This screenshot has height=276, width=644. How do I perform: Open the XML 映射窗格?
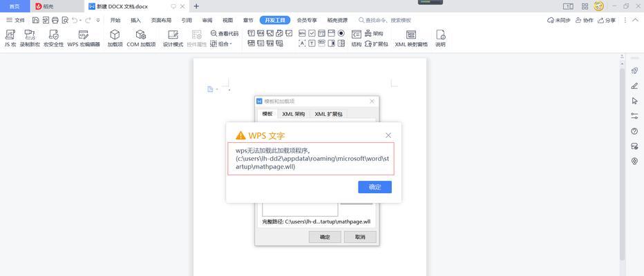pos(411,39)
